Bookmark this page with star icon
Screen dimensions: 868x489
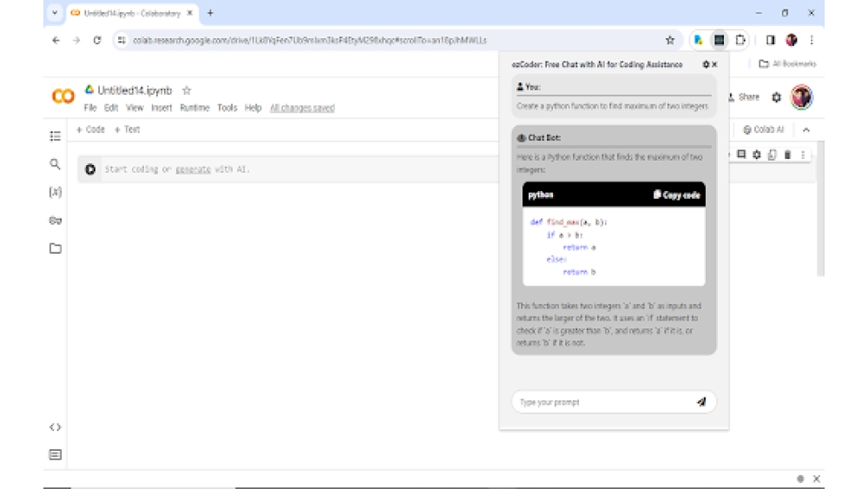[x=670, y=40]
